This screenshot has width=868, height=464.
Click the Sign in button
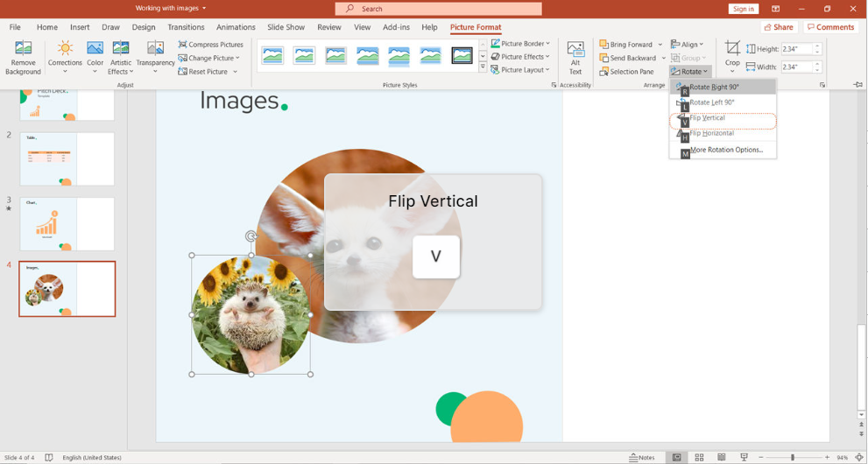(743, 9)
